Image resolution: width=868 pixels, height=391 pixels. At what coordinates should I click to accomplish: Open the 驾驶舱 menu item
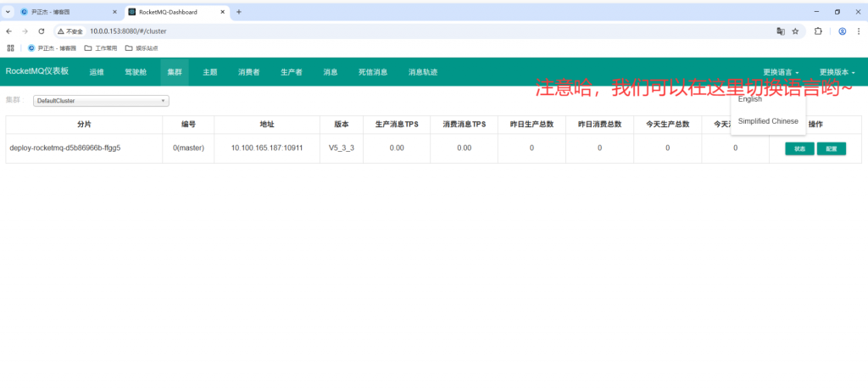(136, 72)
